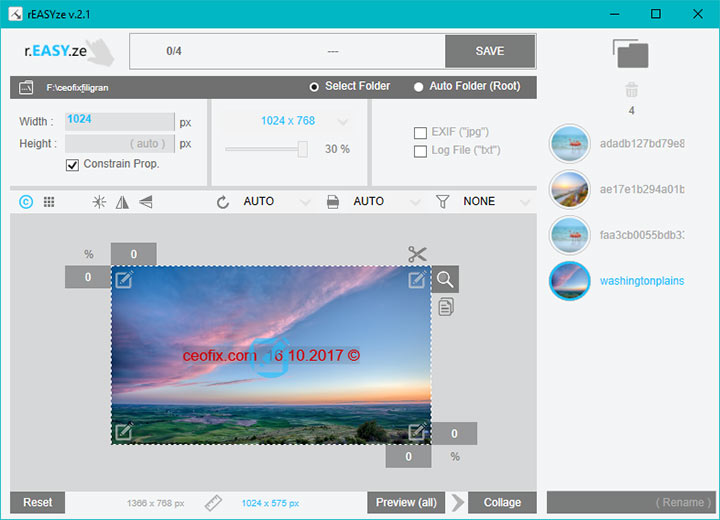The image size is (720, 520).
Task: Click the top-left corner edit icon on image
Action: pyautogui.click(x=124, y=279)
